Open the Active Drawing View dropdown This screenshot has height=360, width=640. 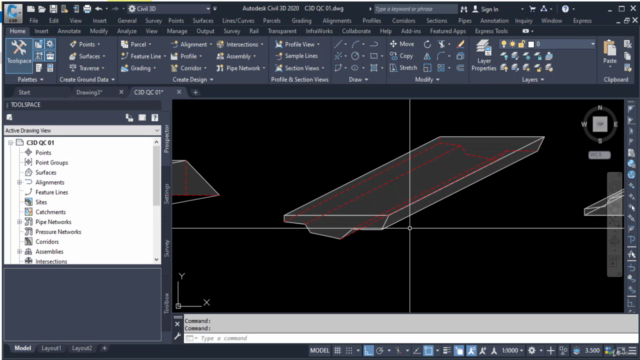click(82, 131)
